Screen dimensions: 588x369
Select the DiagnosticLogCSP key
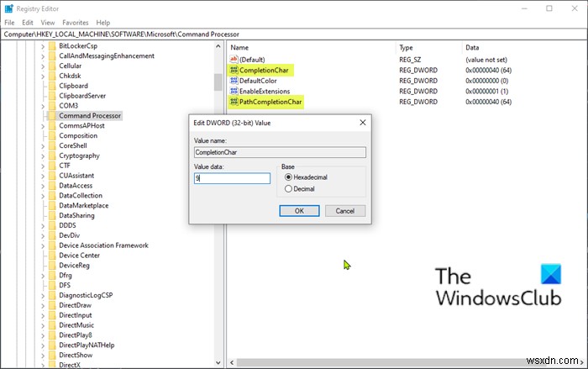tap(86, 295)
